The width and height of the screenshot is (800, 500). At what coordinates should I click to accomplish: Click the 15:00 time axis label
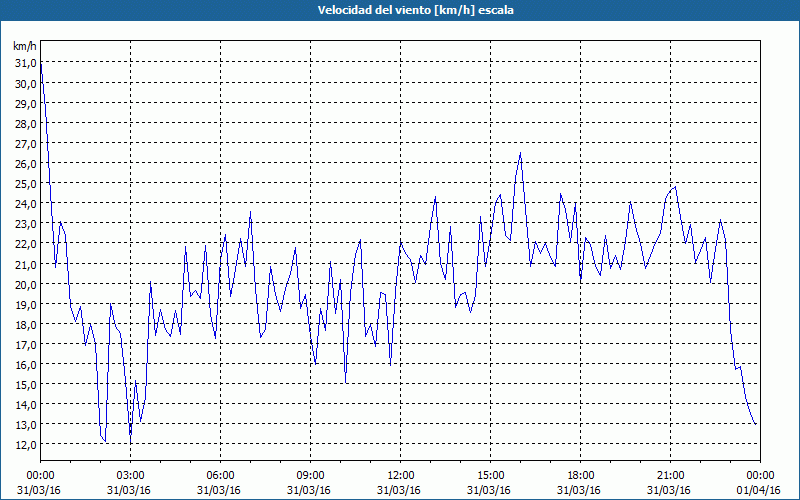coord(490,476)
